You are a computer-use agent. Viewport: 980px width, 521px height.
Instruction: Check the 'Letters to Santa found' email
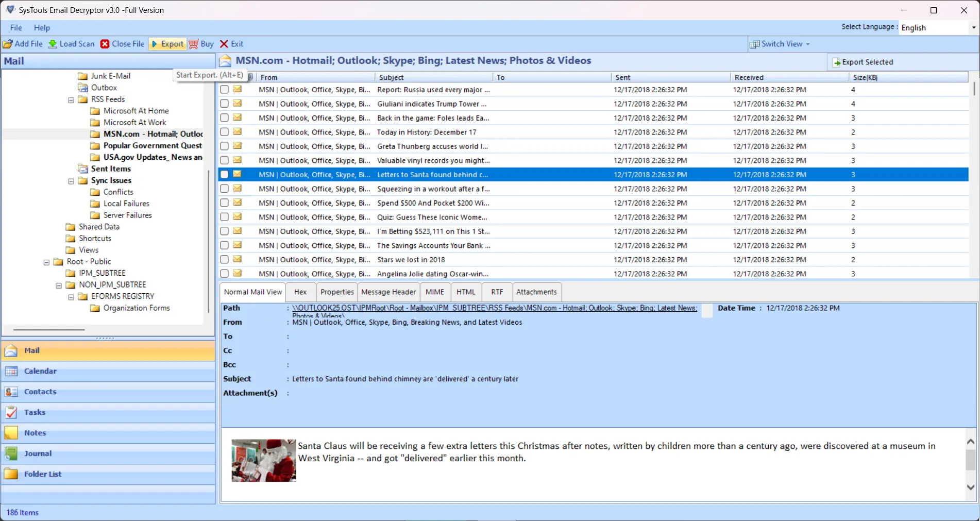[224, 175]
